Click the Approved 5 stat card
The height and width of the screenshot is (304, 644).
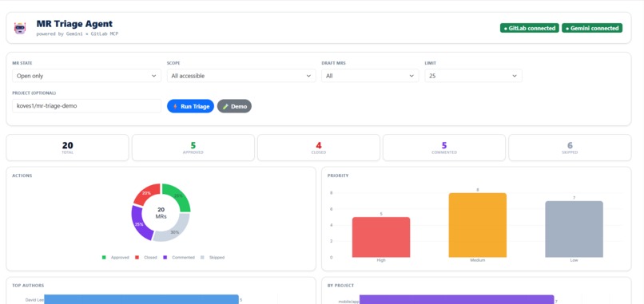point(193,148)
